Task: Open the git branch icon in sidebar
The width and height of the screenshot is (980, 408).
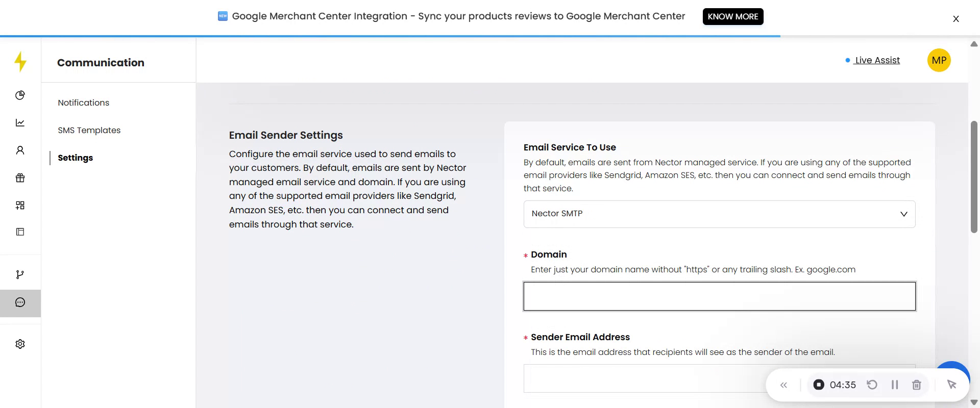Action: (x=20, y=275)
